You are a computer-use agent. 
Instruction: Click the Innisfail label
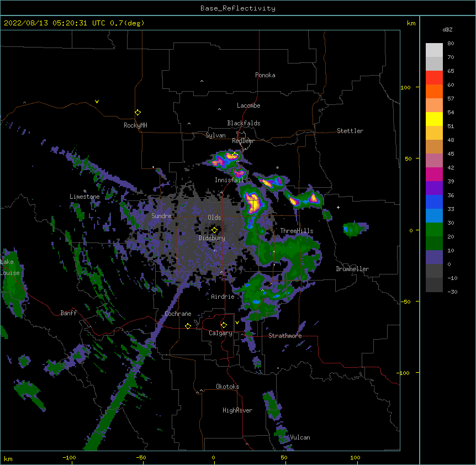pyautogui.click(x=230, y=180)
